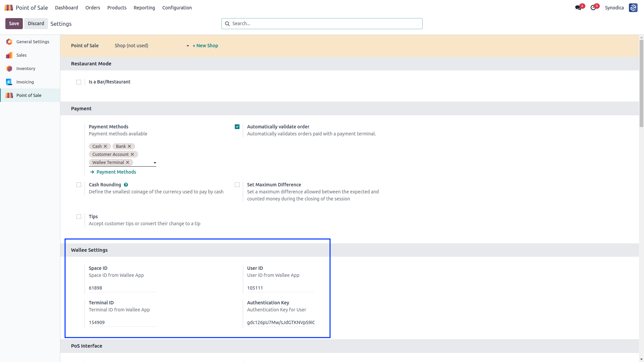
Task: Open the messages conversation icon
Action: pyautogui.click(x=578, y=8)
